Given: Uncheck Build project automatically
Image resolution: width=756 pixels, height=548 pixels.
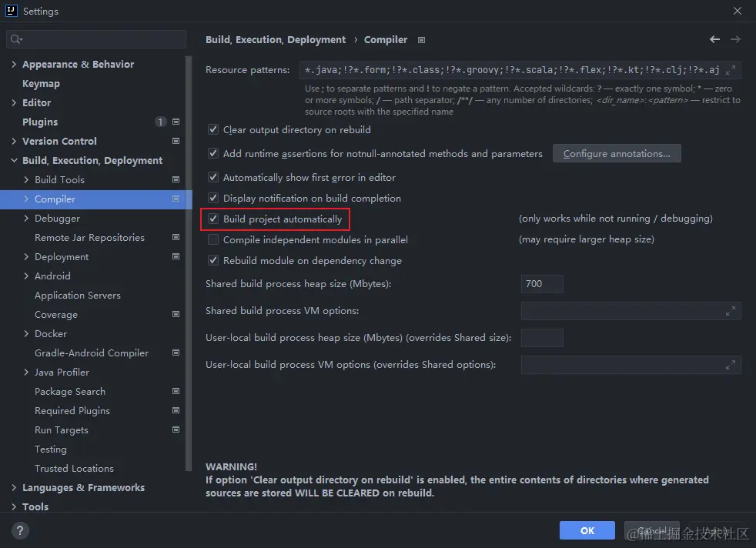Looking at the screenshot, I should point(213,219).
